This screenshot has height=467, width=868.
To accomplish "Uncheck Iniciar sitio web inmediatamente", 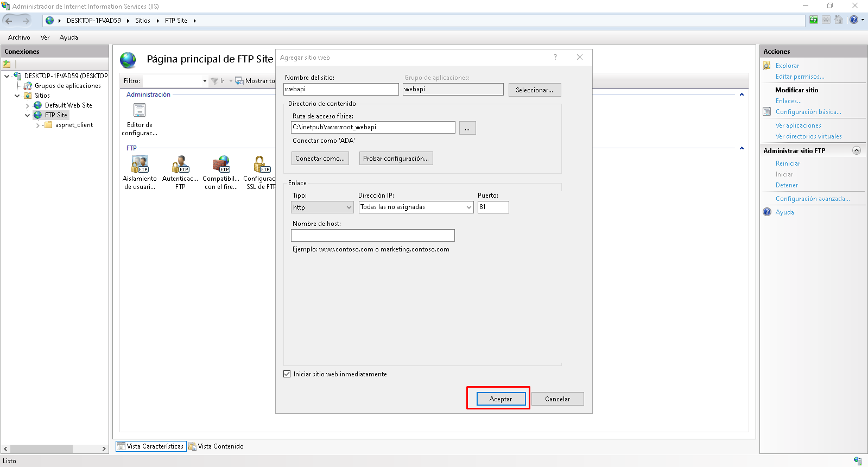I will coord(287,374).
